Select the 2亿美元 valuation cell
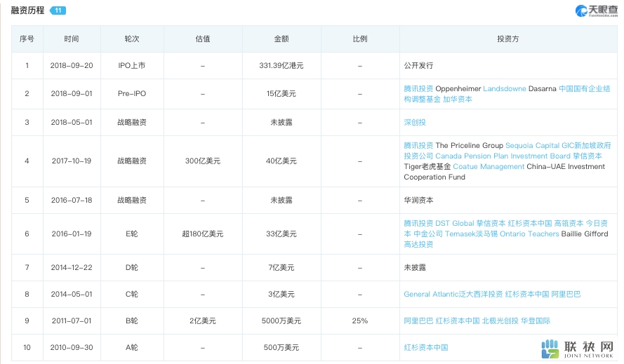The image size is (624, 364). pos(203,321)
